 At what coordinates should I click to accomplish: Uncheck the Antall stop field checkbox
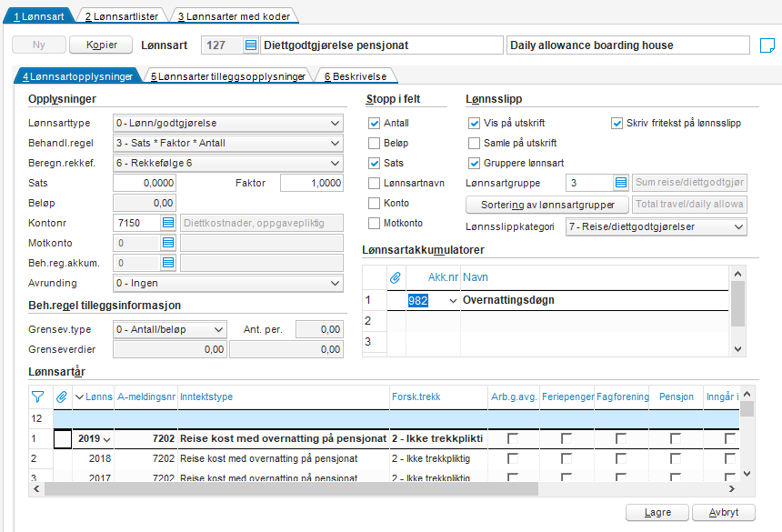(x=374, y=123)
